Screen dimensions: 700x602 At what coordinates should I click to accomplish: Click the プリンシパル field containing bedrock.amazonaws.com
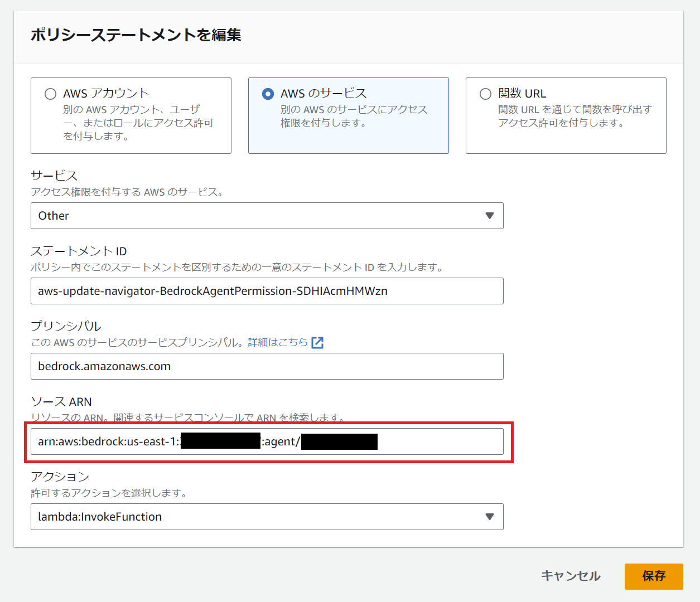[x=267, y=366]
